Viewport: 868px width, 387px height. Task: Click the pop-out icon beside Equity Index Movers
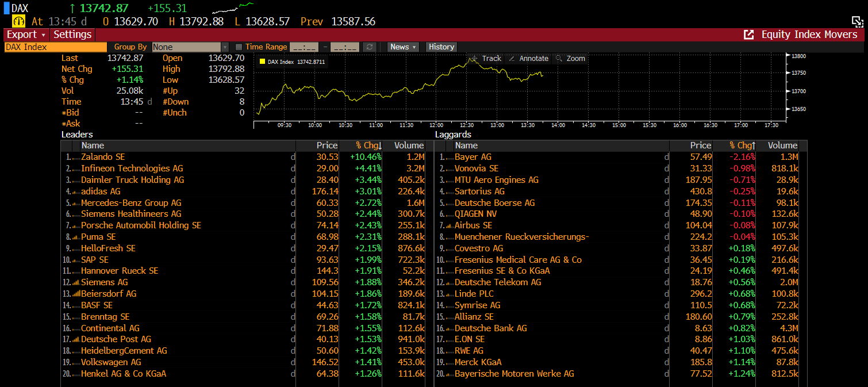(x=748, y=35)
